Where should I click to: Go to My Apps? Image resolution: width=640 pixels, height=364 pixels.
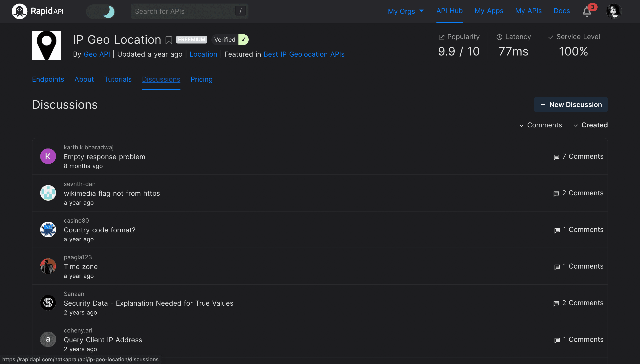pyautogui.click(x=489, y=11)
